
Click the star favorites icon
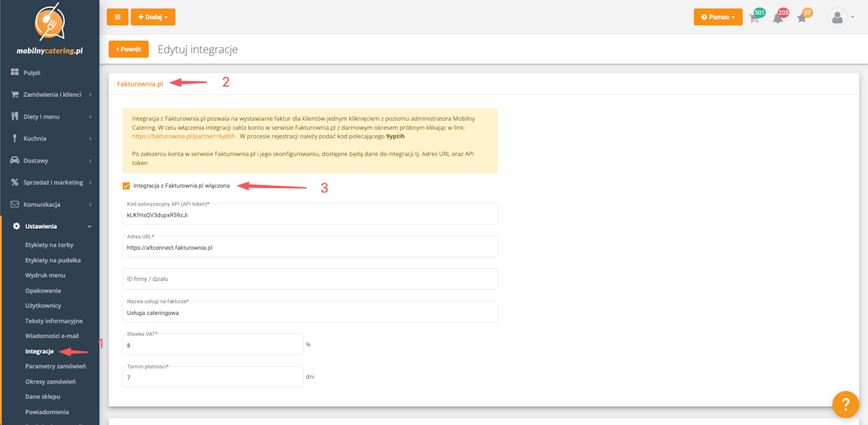(802, 18)
